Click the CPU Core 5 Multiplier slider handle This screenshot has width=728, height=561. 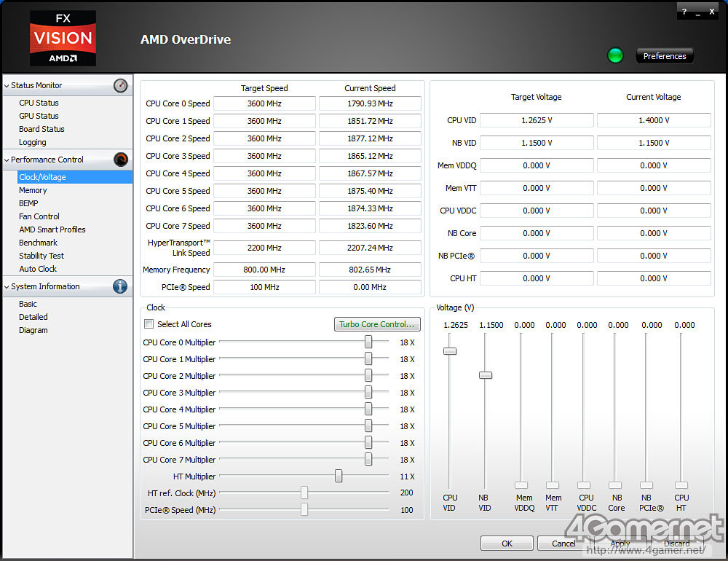coord(368,425)
